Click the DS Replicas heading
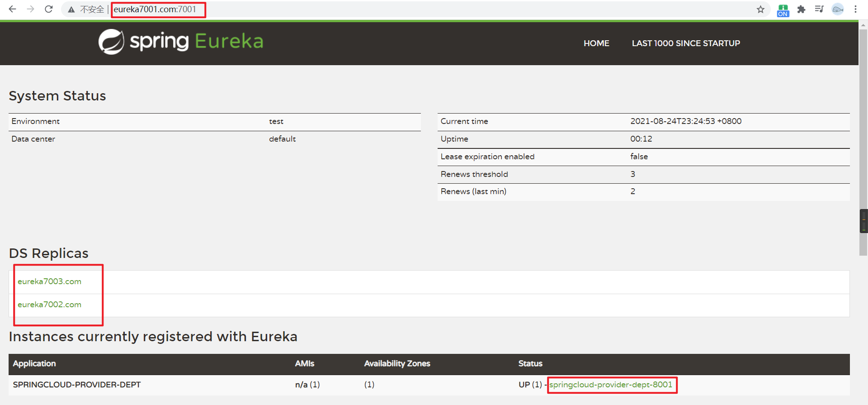 coord(49,253)
